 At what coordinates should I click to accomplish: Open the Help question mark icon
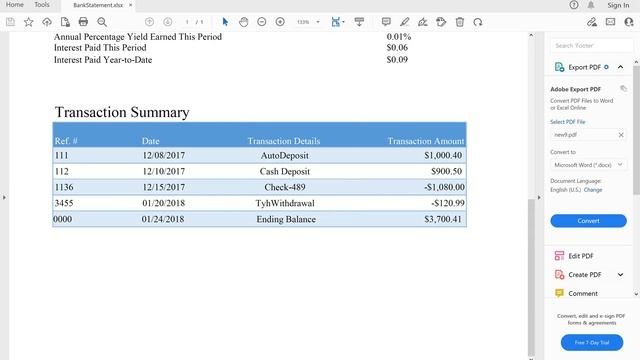(574, 5)
